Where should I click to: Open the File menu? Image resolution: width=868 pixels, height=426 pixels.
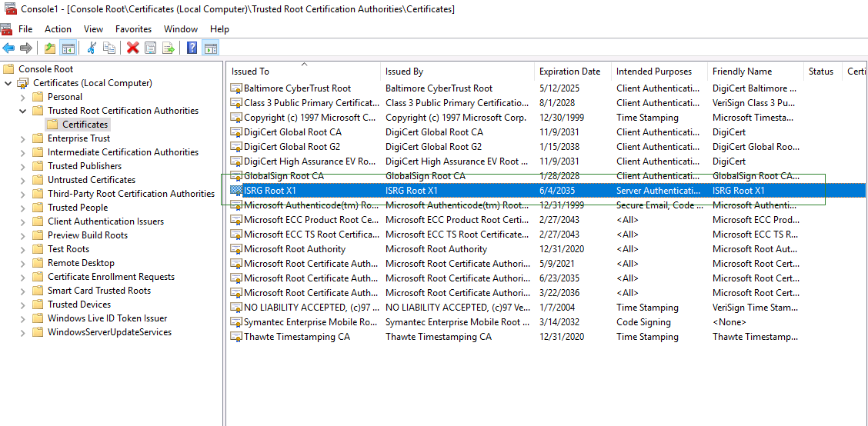pos(25,29)
